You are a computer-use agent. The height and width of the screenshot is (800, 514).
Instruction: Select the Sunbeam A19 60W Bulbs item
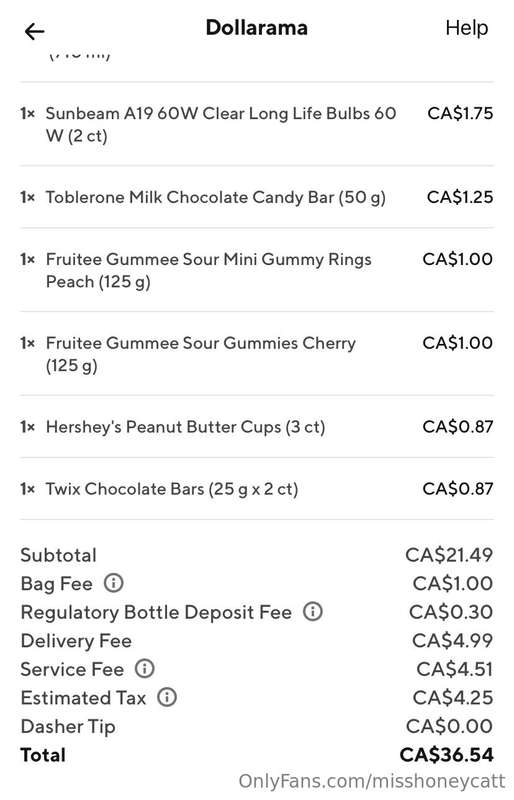(x=257, y=124)
